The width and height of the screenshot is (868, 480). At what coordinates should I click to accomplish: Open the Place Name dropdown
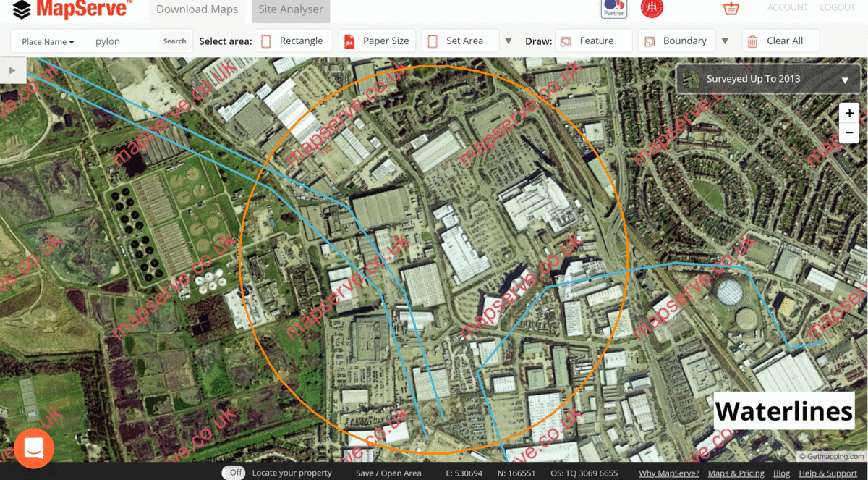point(46,41)
